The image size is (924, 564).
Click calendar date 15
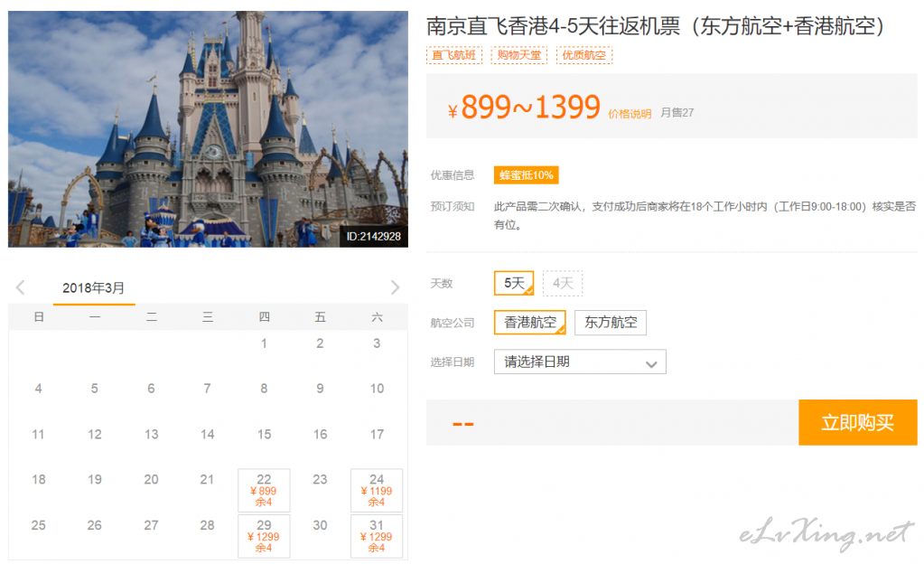pyautogui.click(x=264, y=434)
